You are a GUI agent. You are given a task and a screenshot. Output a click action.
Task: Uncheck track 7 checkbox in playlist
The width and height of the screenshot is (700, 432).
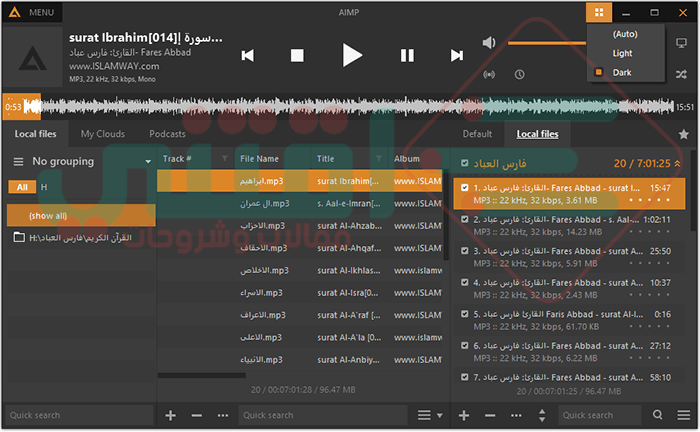click(x=465, y=378)
